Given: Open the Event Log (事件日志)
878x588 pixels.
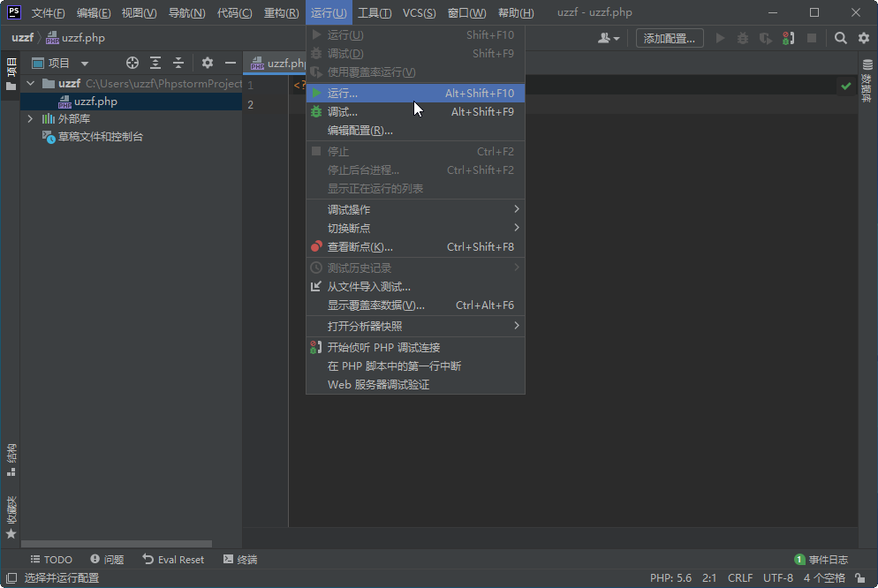Looking at the screenshot, I should click(x=821, y=560).
